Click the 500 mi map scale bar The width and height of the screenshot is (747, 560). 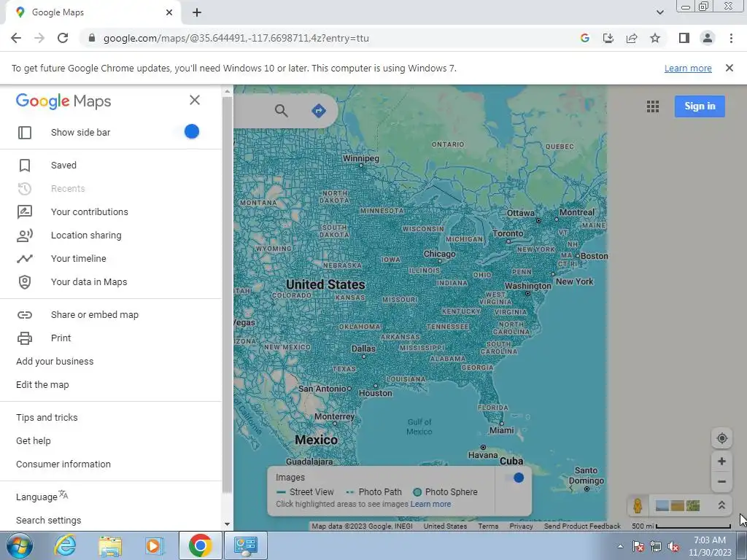click(681, 526)
